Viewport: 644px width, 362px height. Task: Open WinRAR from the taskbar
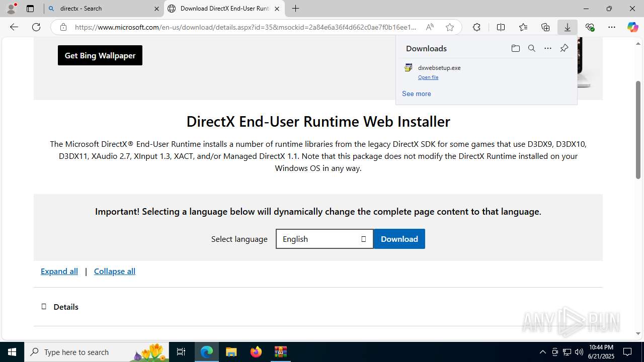(x=280, y=352)
